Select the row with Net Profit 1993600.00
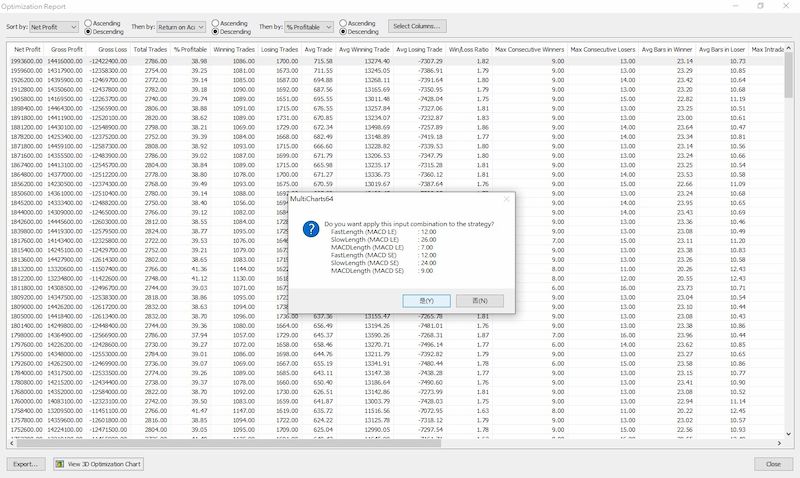This screenshot has height=478, width=800. [x=396, y=61]
